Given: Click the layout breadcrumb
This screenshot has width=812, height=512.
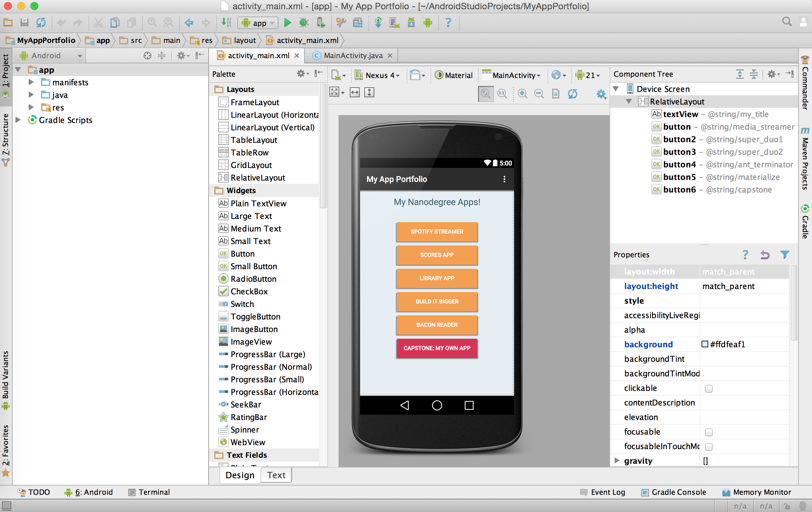Looking at the screenshot, I should (x=240, y=40).
